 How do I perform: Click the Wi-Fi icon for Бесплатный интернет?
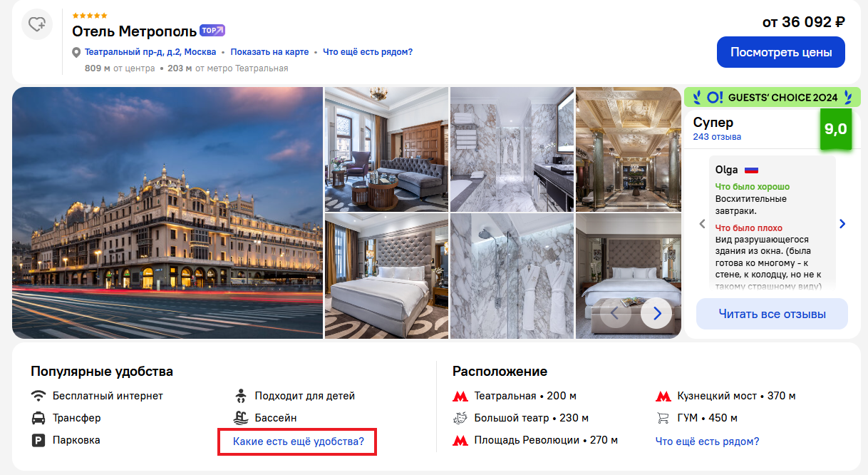click(38, 395)
